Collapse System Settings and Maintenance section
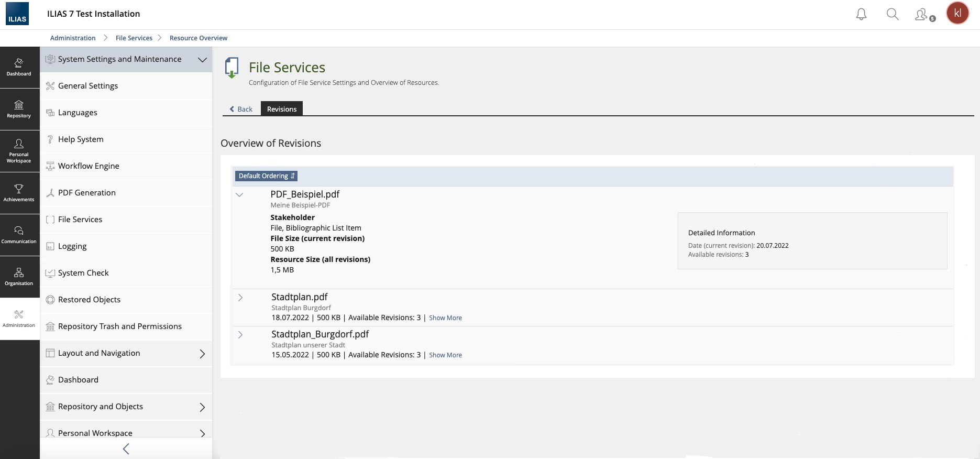This screenshot has height=459, width=980. pos(202,60)
